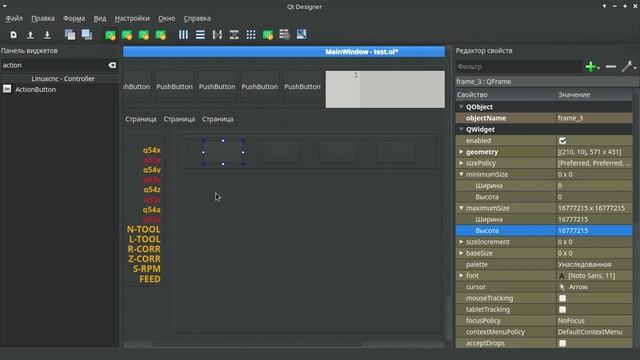Toggle the enabled property checkbox
The width and height of the screenshot is (640, 360).
[x=562, y=141]
